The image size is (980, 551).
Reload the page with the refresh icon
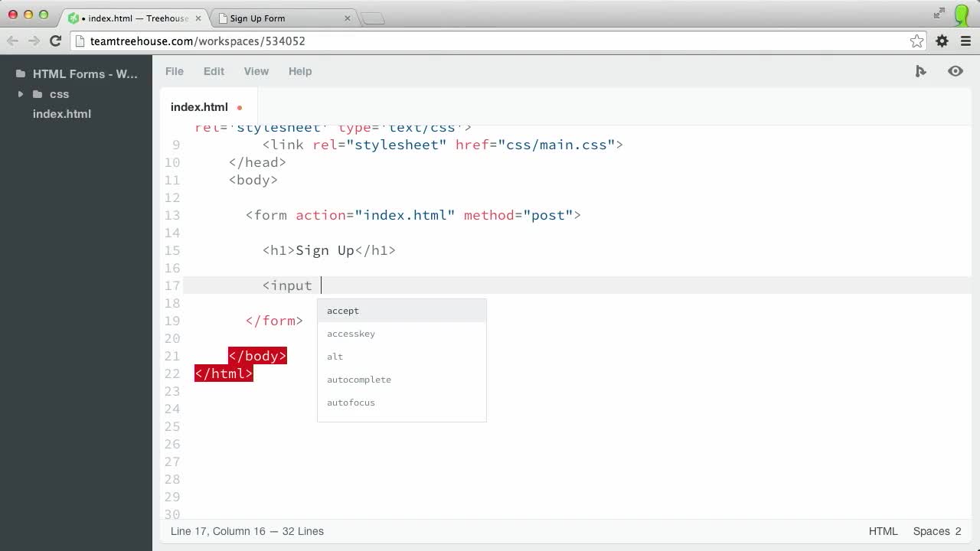click(54, 41)
